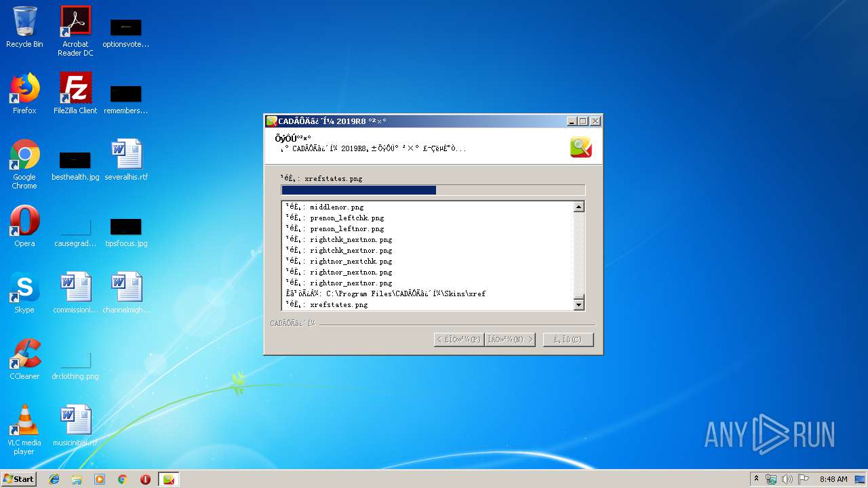Select the prenon_leftchk.png log line
This screenshot has width=868, height=488.
(x=335, y=218)
